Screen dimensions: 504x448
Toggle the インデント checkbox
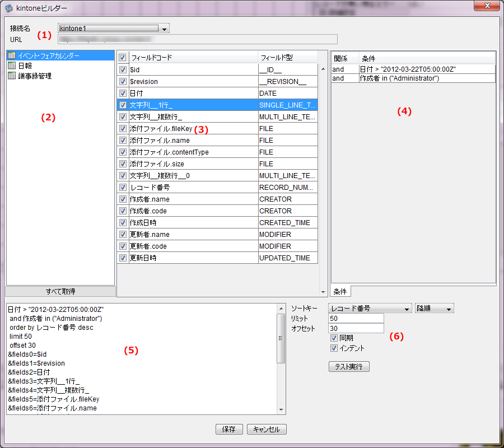[334, 348]
